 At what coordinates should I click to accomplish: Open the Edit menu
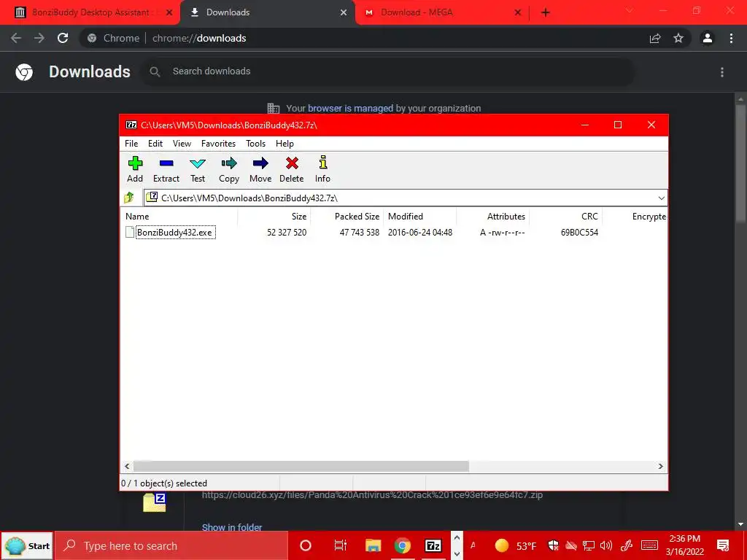(155, 144)
